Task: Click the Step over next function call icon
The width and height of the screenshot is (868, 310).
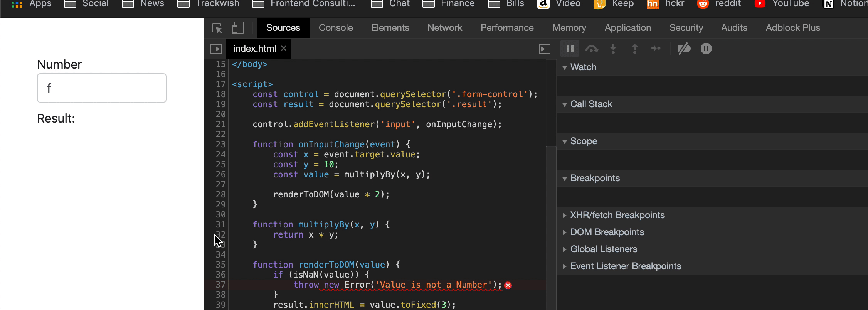Action: coord(592,49)
